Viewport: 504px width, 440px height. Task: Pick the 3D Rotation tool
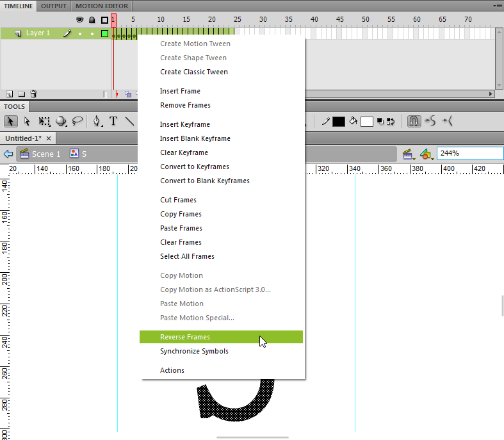click(61, 122)
